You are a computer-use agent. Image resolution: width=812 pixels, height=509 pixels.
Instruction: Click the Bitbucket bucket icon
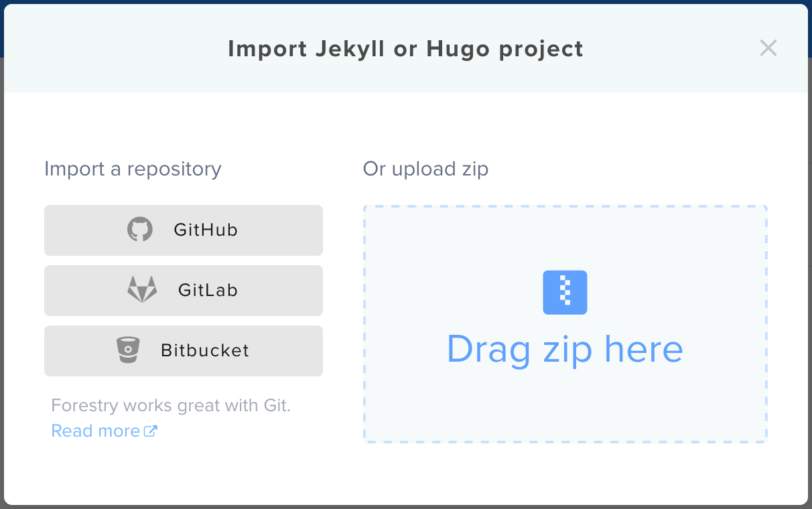(x=128, y=350)
